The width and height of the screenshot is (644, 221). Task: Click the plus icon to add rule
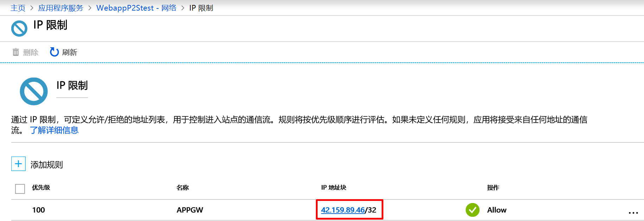[18, 164]
